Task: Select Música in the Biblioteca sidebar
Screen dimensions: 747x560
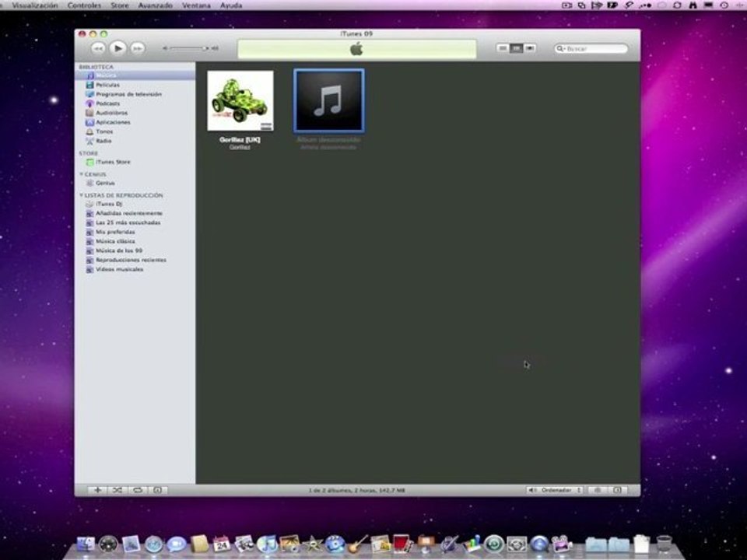Action: click(x=135, y=75)
